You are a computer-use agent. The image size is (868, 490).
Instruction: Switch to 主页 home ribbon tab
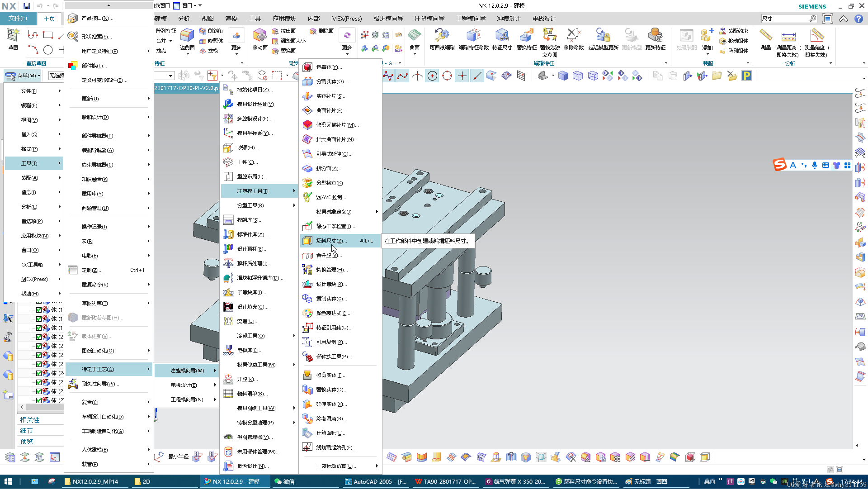(49, 19)
